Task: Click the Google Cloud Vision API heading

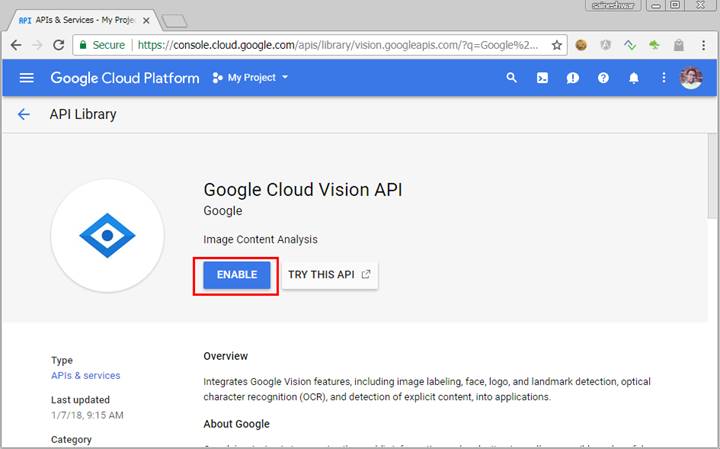Action: coord(303,190)
